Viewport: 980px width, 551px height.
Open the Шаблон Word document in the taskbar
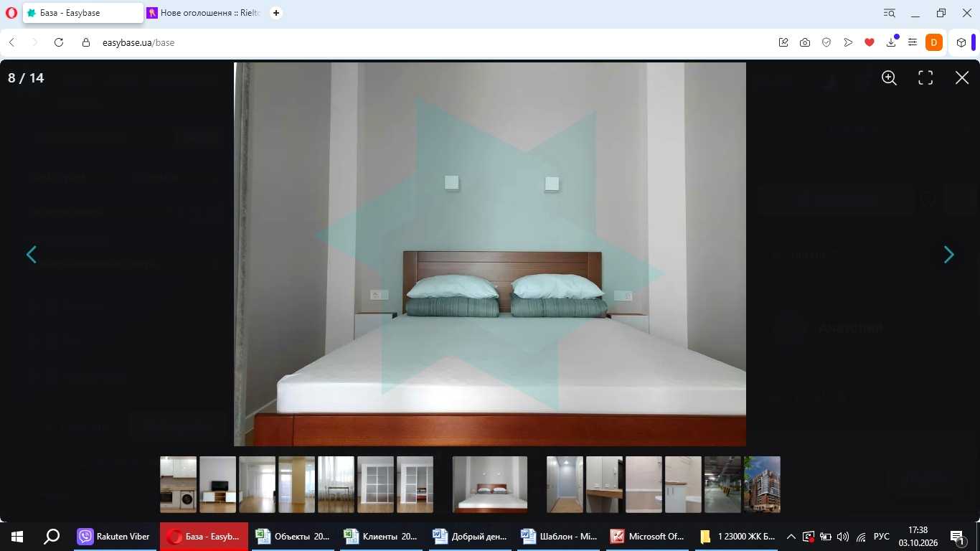click(x=559, y=537)
